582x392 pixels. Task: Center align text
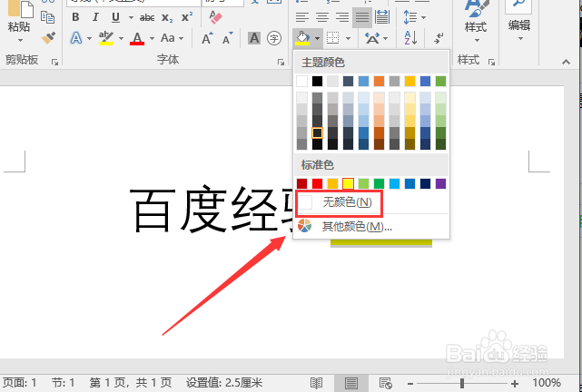[321, 17]
